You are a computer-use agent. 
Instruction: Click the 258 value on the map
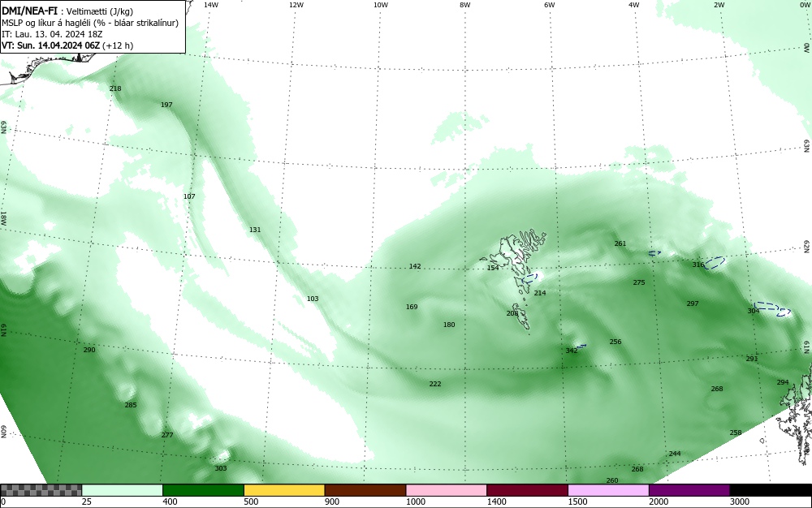(736, 433)
